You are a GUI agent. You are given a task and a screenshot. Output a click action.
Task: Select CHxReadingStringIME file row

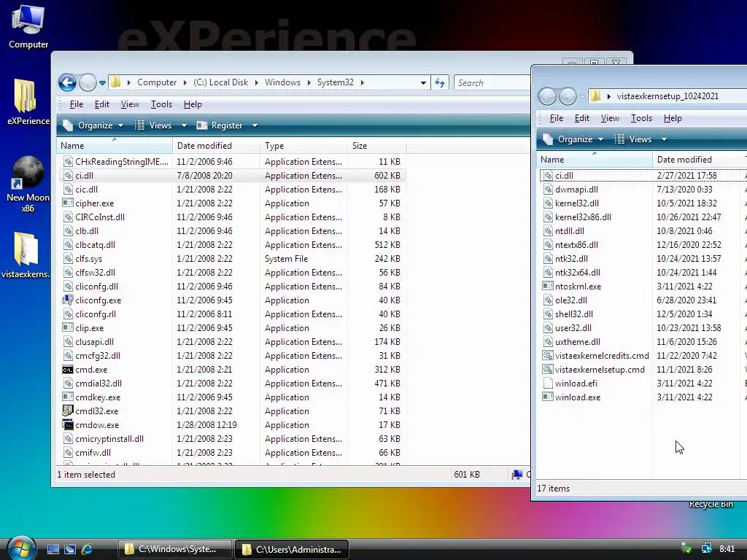(x=231, y=162)
